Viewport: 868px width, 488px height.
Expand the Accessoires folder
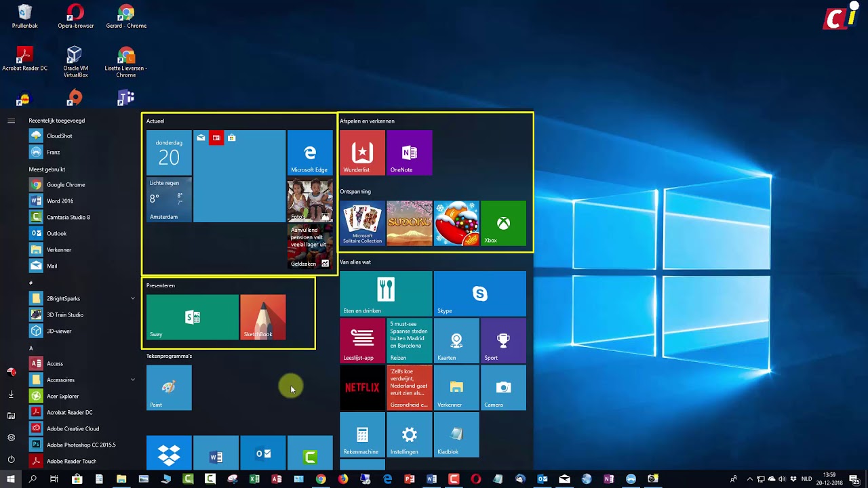coord(133,380)
